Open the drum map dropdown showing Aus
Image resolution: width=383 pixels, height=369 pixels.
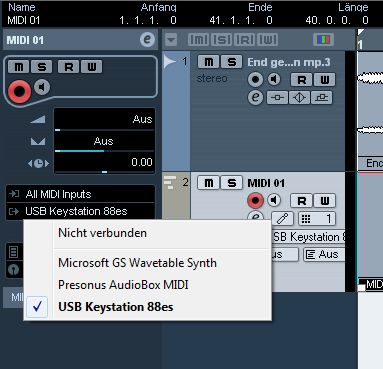[x=324, y=254]
